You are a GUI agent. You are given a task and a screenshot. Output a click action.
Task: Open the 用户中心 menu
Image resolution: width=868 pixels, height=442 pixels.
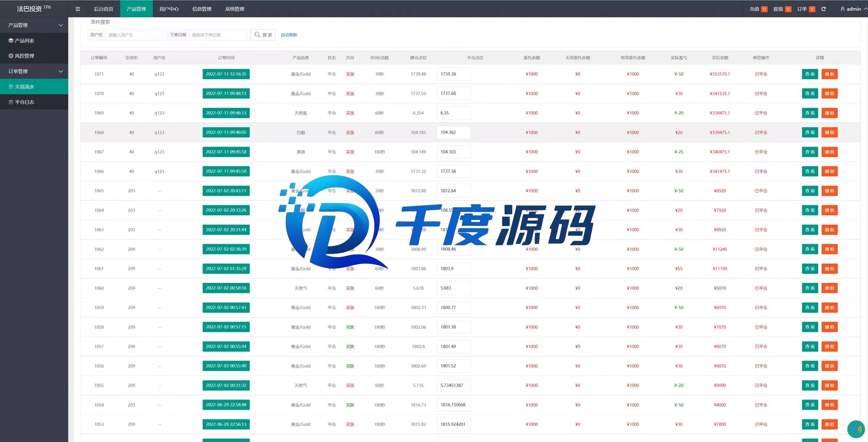point(169,9)
